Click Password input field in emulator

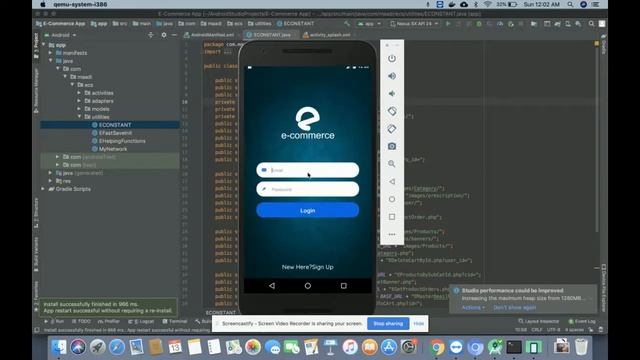tap(308, 189)
